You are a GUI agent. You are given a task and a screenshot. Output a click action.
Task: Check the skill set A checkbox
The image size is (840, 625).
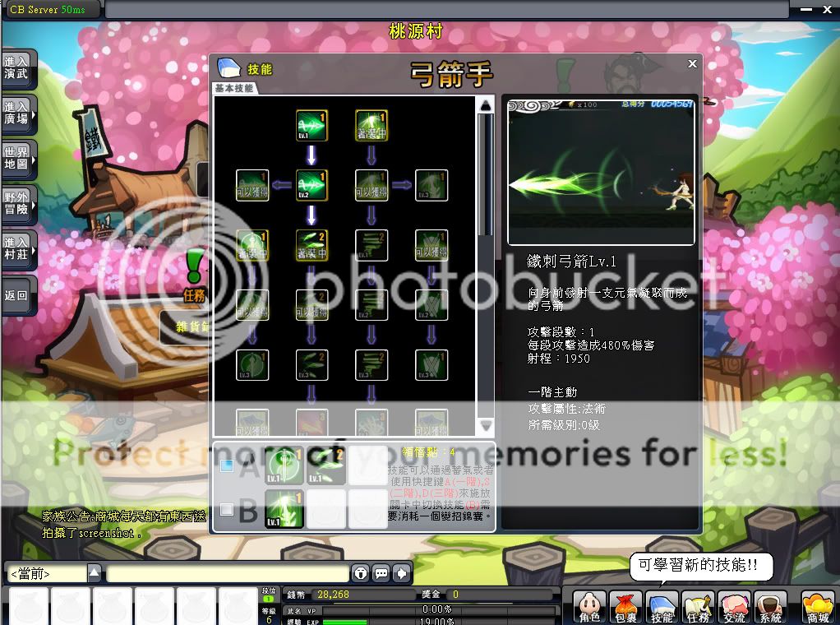tap(227, 465)
